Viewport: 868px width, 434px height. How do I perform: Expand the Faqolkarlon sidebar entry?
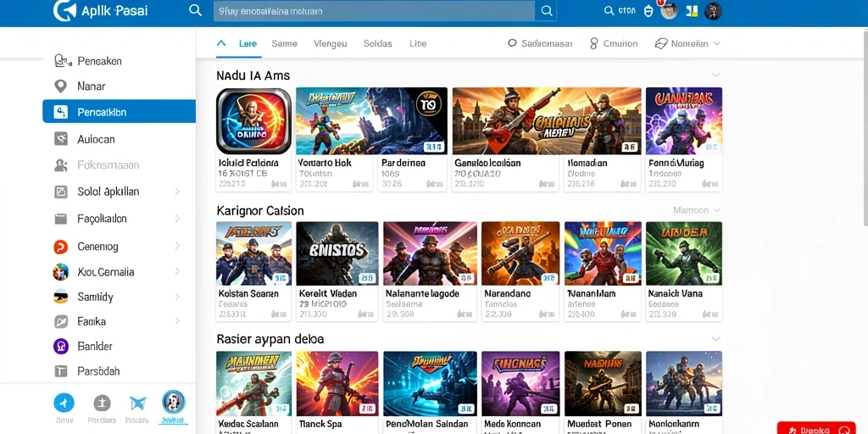[118, 219]
